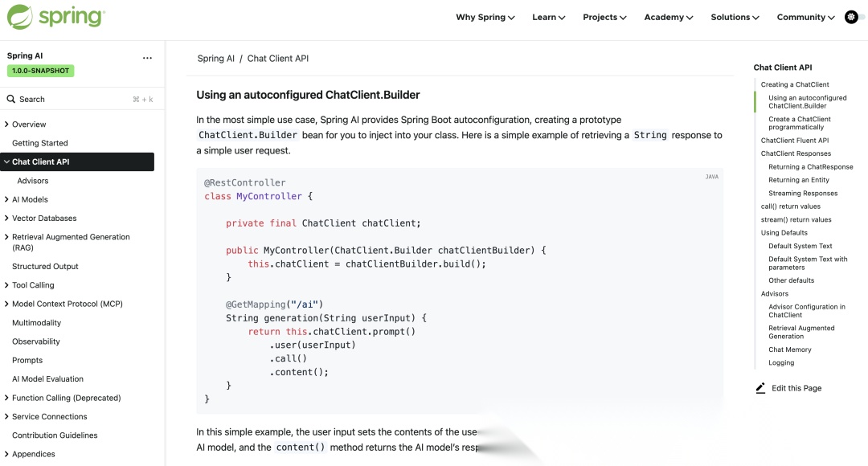Jump to Default System Text with parameters
868x466 pixels.
[809, 264]
